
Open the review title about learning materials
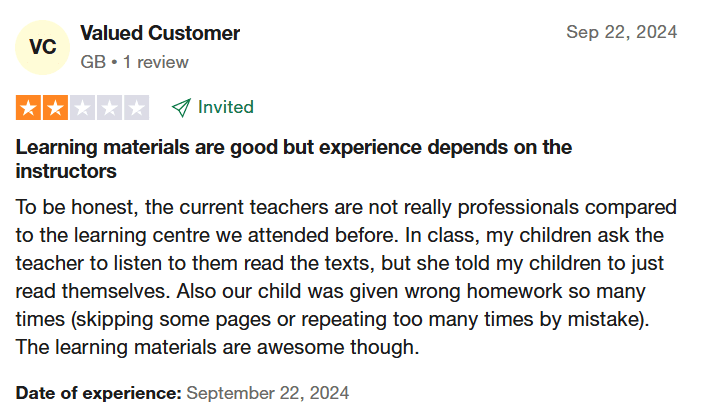294,148
